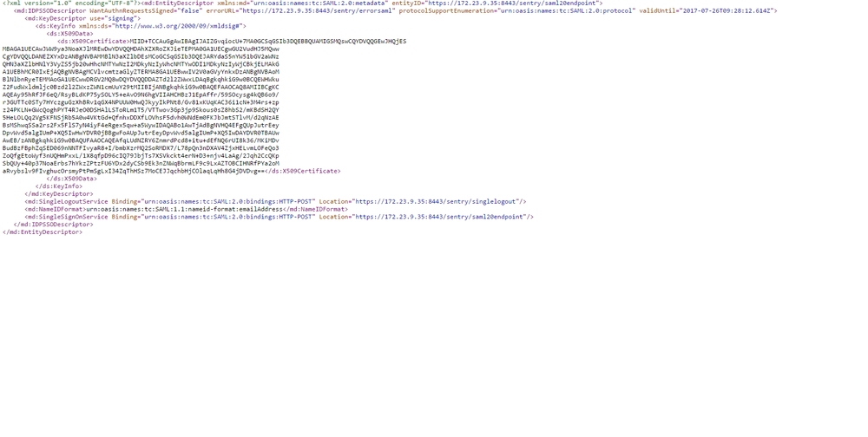Click the WantAuthnRequestsSigned "false" value

click(x=189, y=11)
